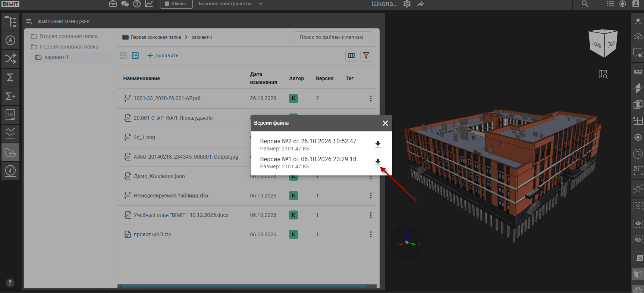Download version №1 of the file
Screen dimensions: 644x293
(378, 162)
